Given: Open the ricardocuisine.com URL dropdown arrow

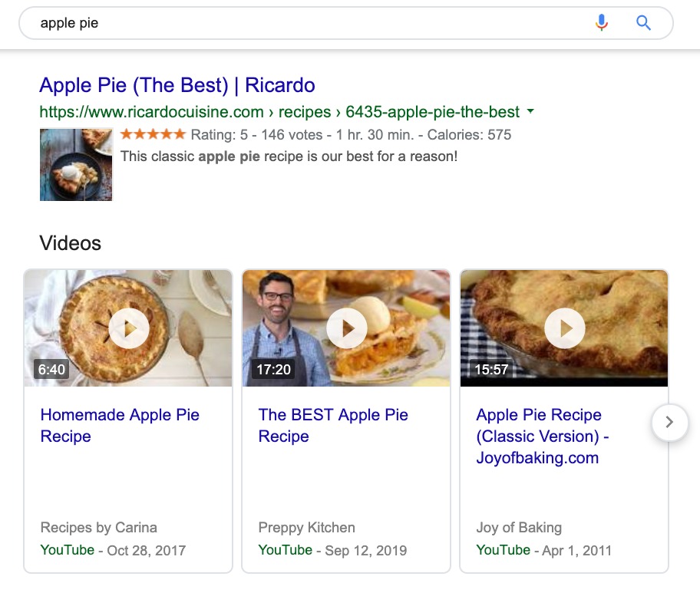Looking at the screenshot, I should [x=530, y=110].
